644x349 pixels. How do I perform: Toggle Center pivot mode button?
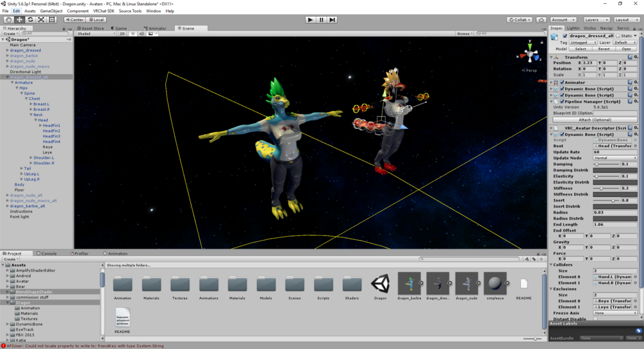click(74, 20)
